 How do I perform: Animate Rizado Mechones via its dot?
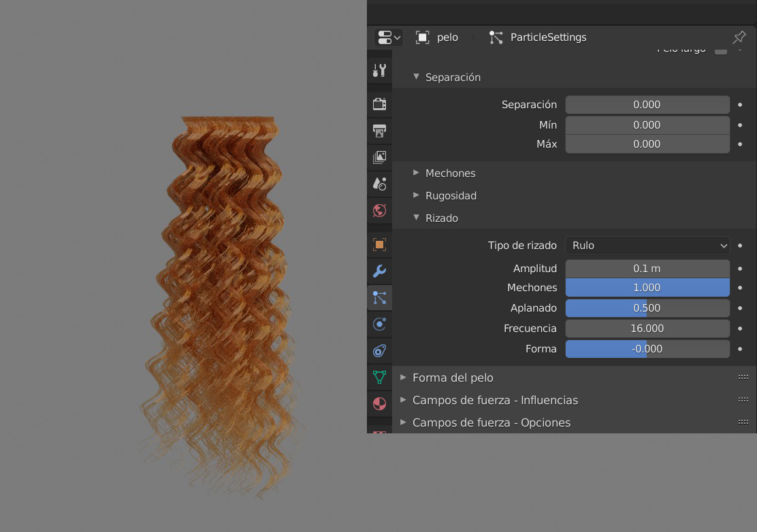click(740, 288)
